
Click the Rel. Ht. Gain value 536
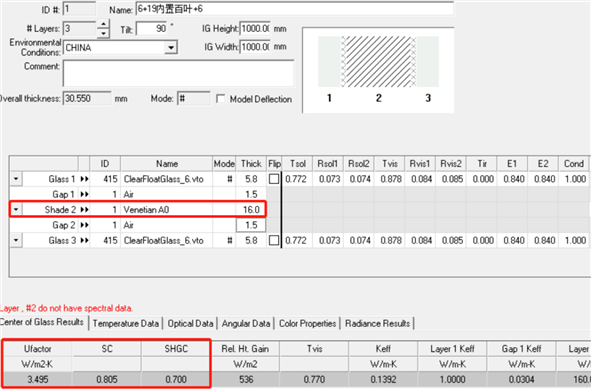click(x=245, y=379)
